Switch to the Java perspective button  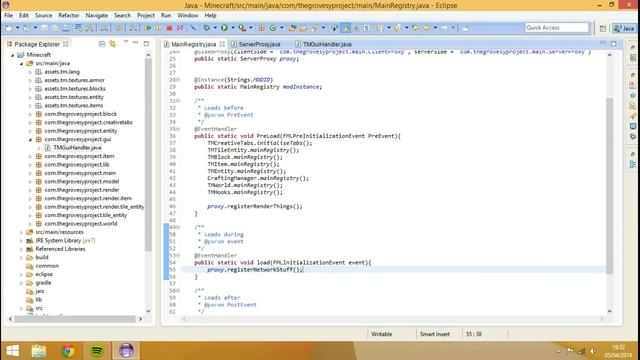tap(624, 28)
